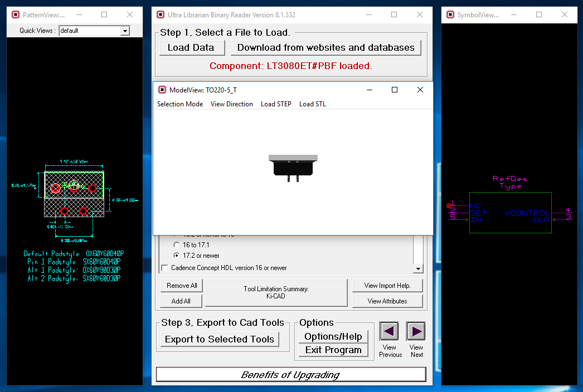Click the Pin 1 Padstyle SX60Y60D40P text

(74, 262)
